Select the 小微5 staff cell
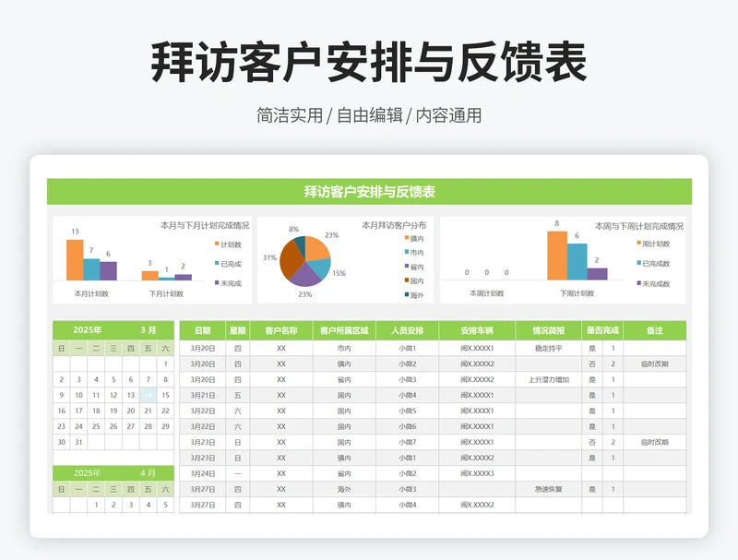 point(407,411)
